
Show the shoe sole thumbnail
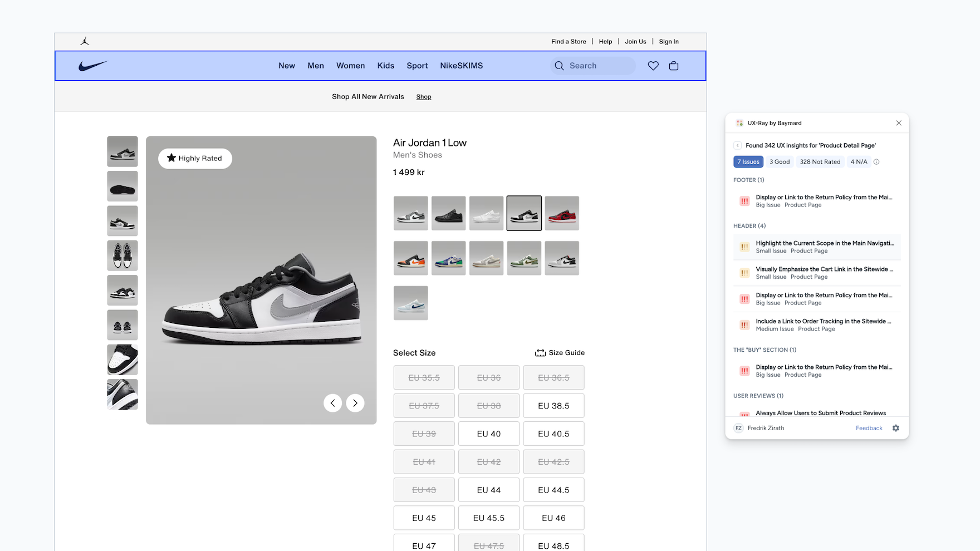coord(122,186)
